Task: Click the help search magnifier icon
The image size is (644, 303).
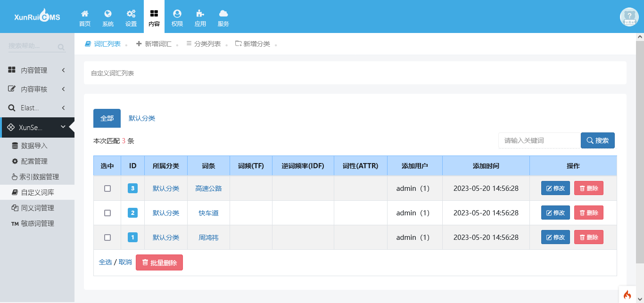Action: [61, 47]
